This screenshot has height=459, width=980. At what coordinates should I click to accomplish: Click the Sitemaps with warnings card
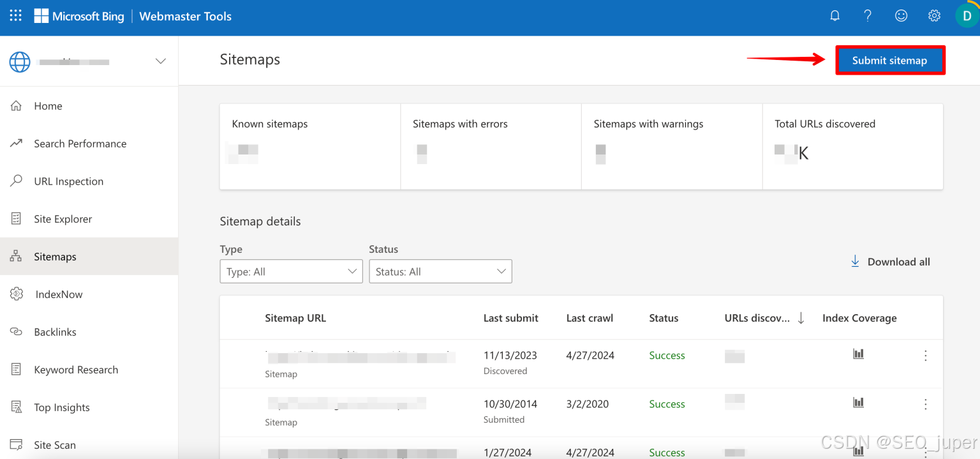coord(672,147)
